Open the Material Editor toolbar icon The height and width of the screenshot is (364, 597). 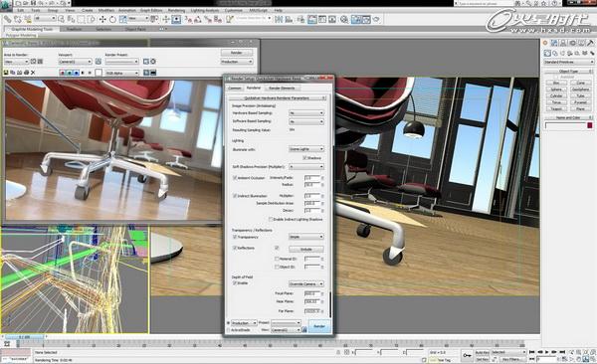(344, 19)
